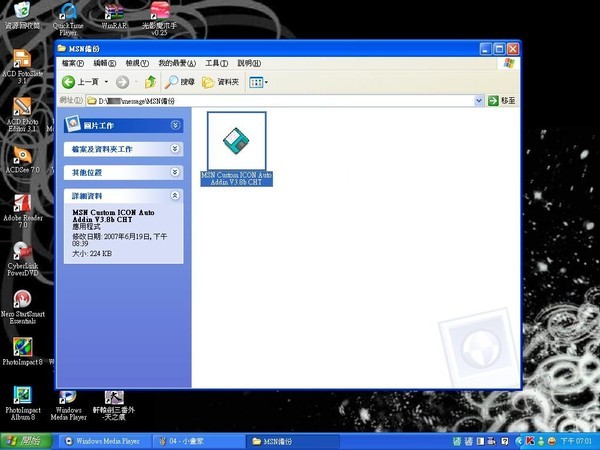This screenshot has height=450, width=600.
Task: Select the MSN Custom ICON Auto Addin thumbnail
Action: [x=236, y=141]
